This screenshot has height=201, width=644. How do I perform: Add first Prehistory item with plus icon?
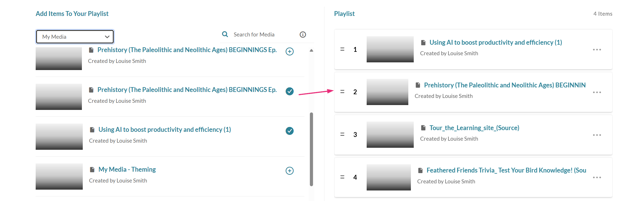pos(290,52)
